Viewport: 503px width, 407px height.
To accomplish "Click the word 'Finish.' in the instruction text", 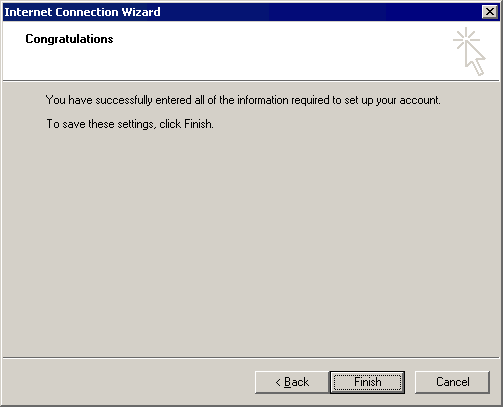I will 199,124.
